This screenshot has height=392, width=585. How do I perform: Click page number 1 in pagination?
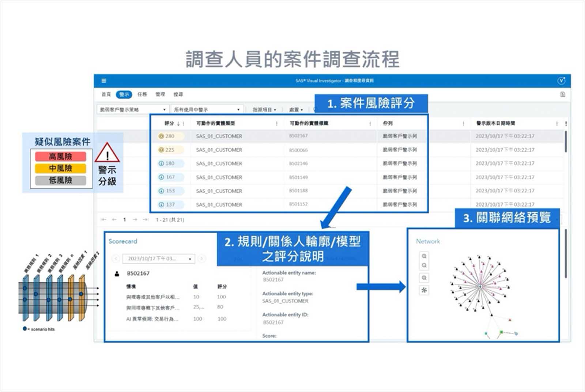coord(125,220)
